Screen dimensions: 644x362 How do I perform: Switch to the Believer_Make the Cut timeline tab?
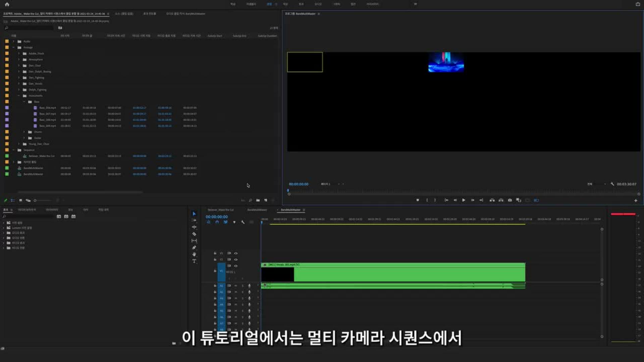click(220, 210)
